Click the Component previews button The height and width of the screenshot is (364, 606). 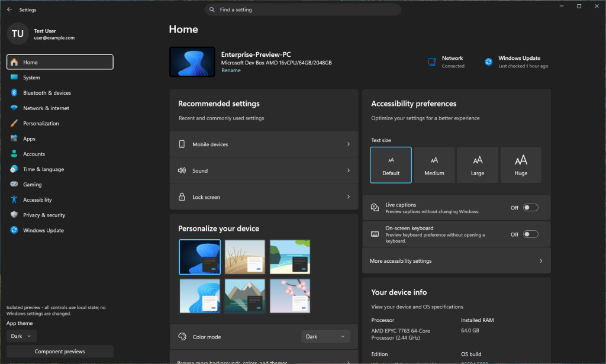[x=60, y=351]
